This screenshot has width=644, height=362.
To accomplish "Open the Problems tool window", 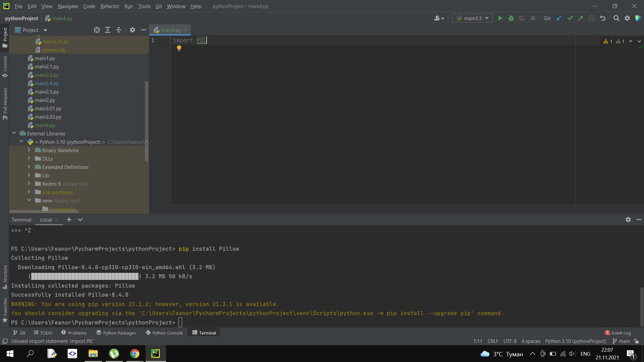I will [x=74, y=333].
